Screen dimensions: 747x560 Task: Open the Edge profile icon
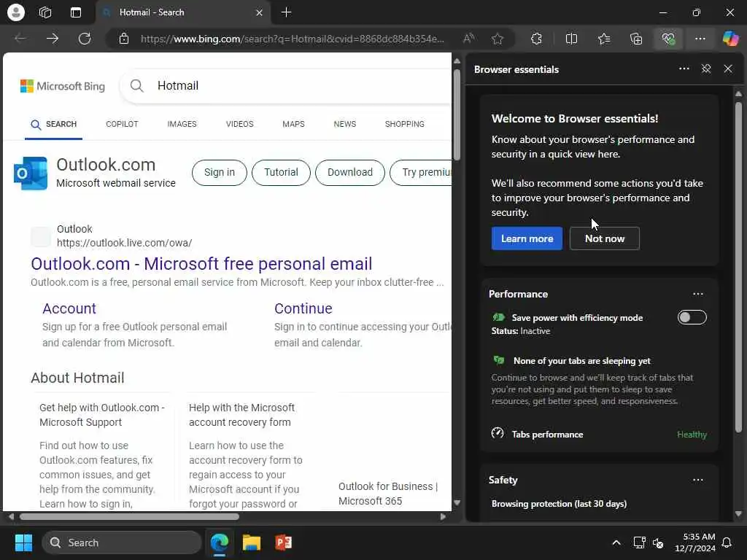(16, 12)
